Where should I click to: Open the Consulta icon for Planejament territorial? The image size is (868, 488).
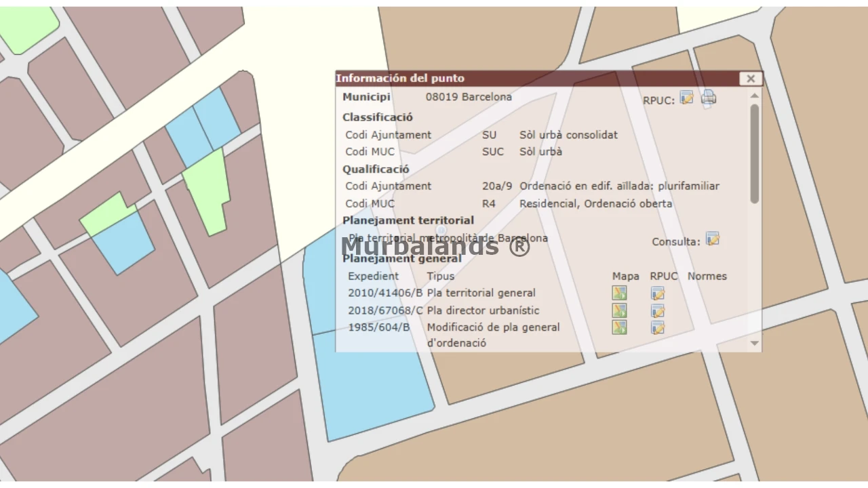point(712,239)
